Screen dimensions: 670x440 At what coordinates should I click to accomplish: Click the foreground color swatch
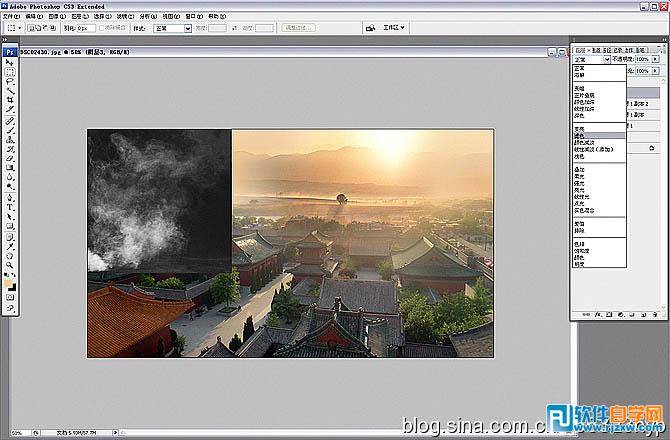[8, 284]
